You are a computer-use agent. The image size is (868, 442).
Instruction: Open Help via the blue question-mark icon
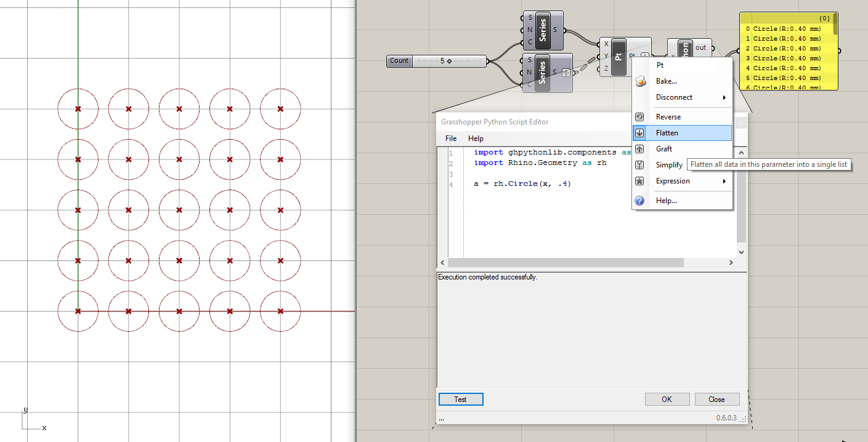[x=639, y=200]
